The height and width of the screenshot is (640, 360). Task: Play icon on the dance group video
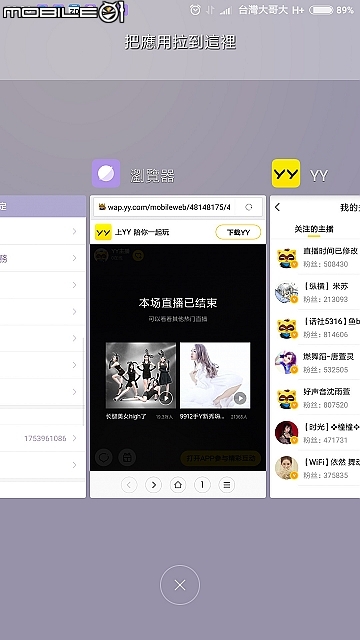166,398
